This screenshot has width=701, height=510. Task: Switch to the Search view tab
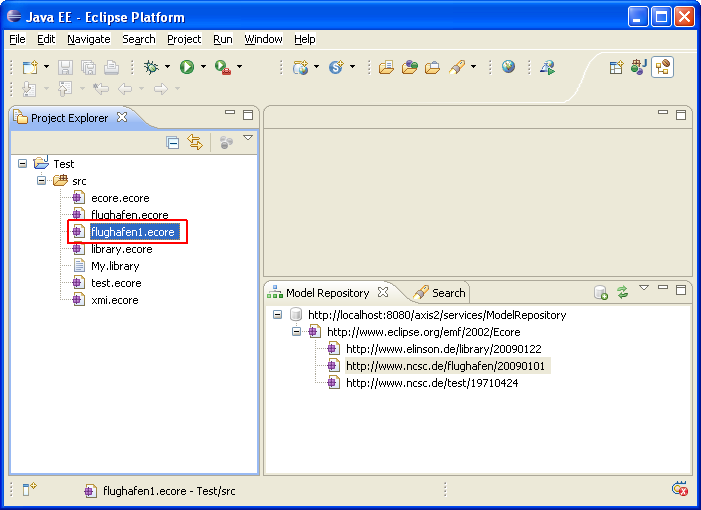(440, 293)
